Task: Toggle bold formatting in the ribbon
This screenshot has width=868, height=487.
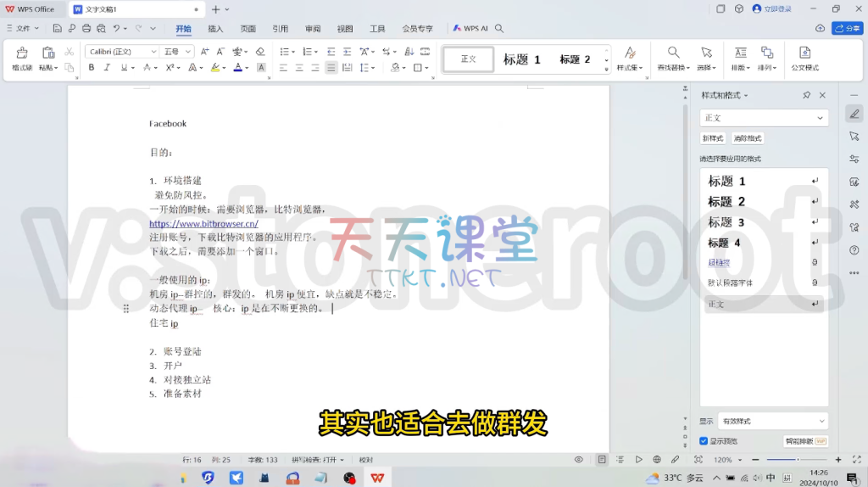Action: (x=92, y=68)
